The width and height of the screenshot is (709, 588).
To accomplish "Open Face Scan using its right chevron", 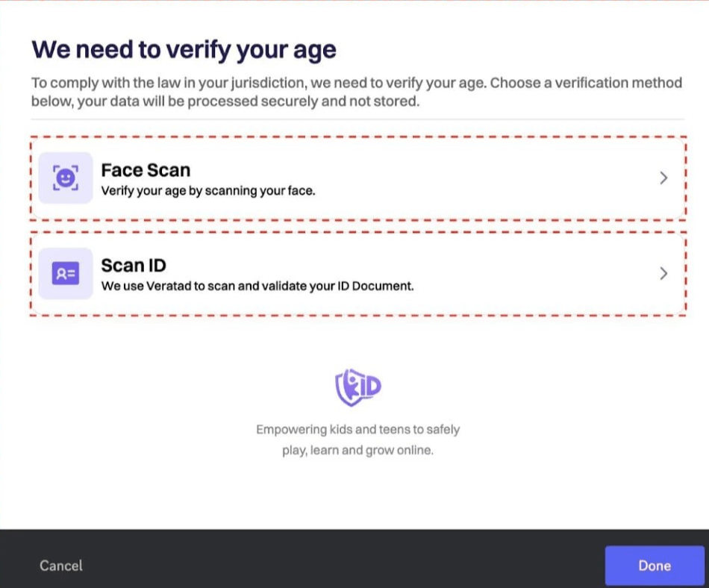I will pos(663,178).
